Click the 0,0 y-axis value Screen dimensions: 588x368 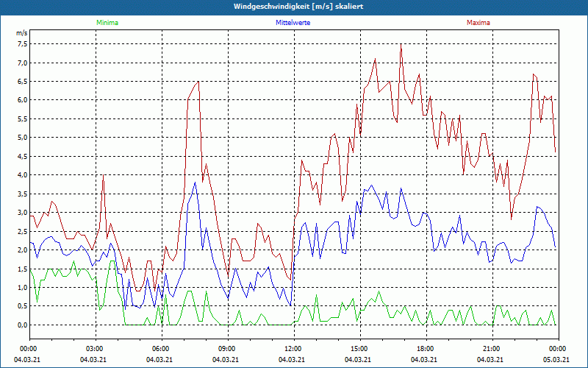pos(23,325)
